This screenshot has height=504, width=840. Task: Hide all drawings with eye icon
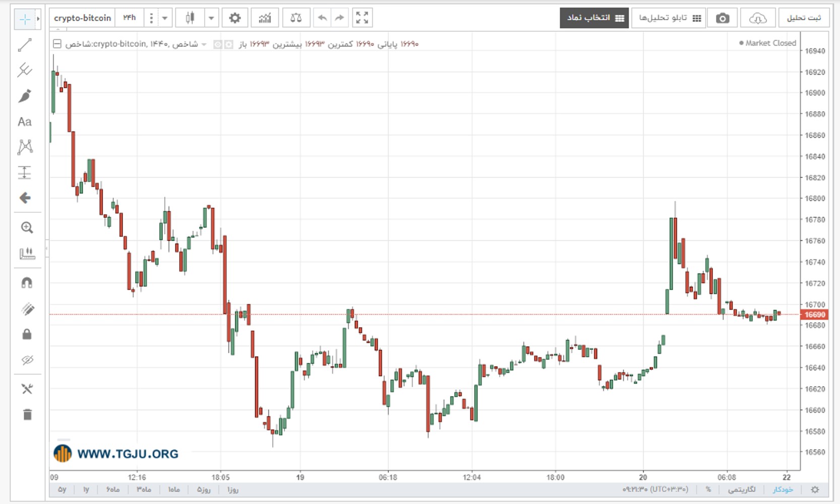click(27, 360)
